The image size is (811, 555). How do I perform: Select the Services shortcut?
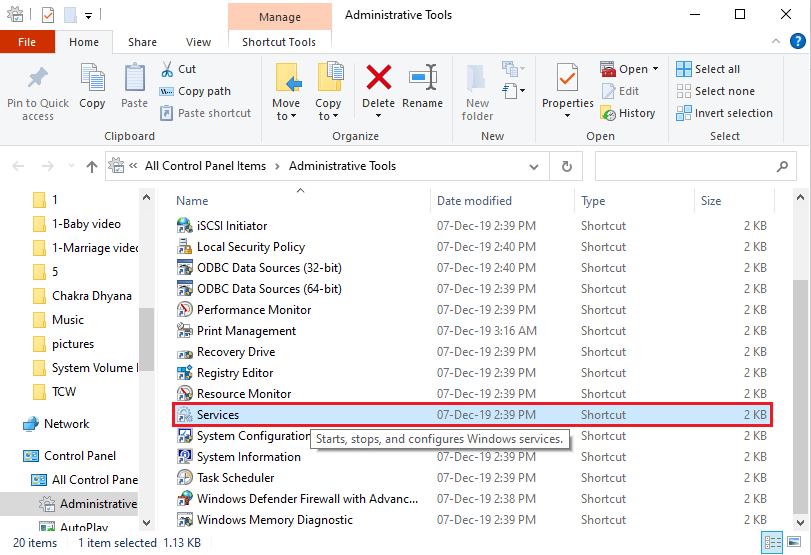[472, 415]
